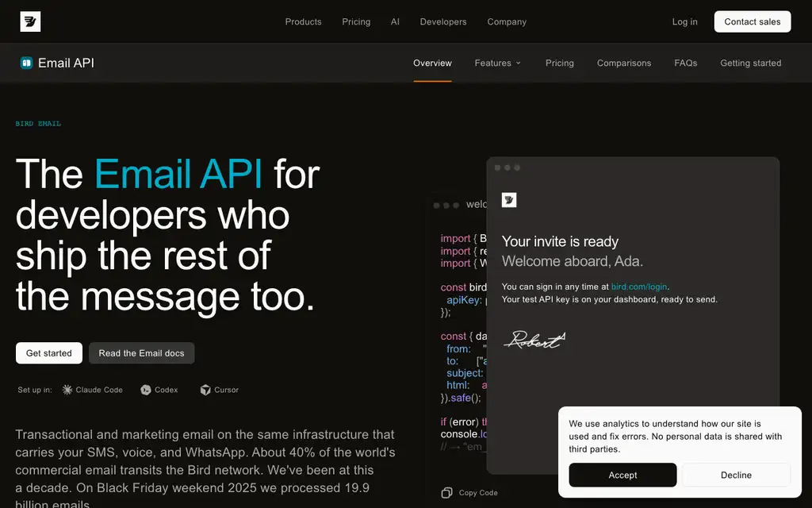Click the Claude Code setup label
This screenshot has width=812, height=508.
pyautogui.click(x=99, y=390)
